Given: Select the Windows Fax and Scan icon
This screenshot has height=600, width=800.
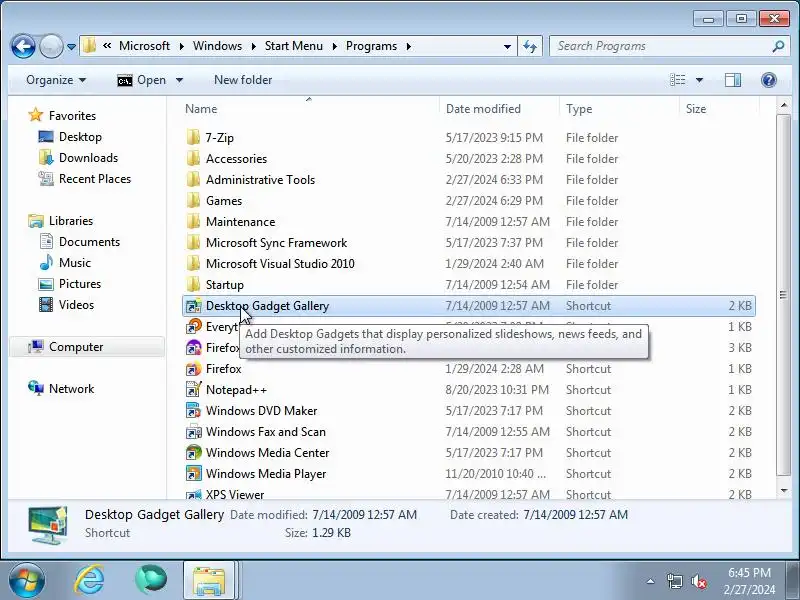Looking at the screenshot, I should [193, 432].
